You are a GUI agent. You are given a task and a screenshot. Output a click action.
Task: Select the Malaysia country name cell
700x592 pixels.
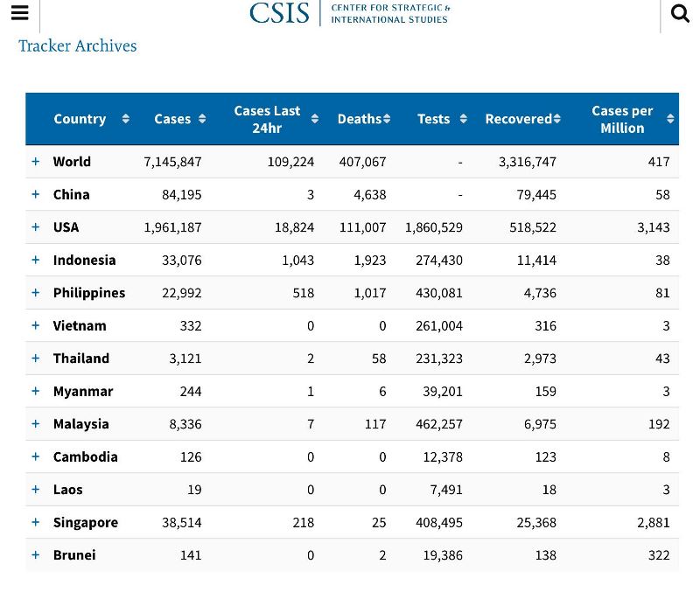[x=81, y=424]
